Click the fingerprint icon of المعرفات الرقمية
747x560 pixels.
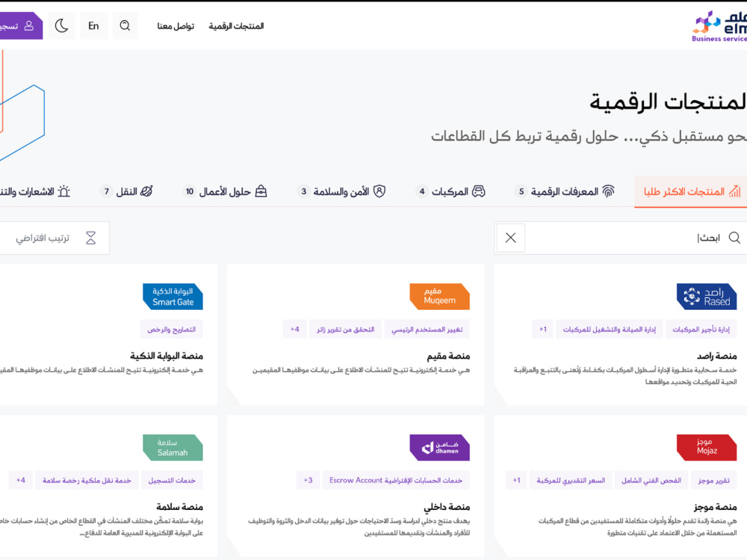click(608, 191)
